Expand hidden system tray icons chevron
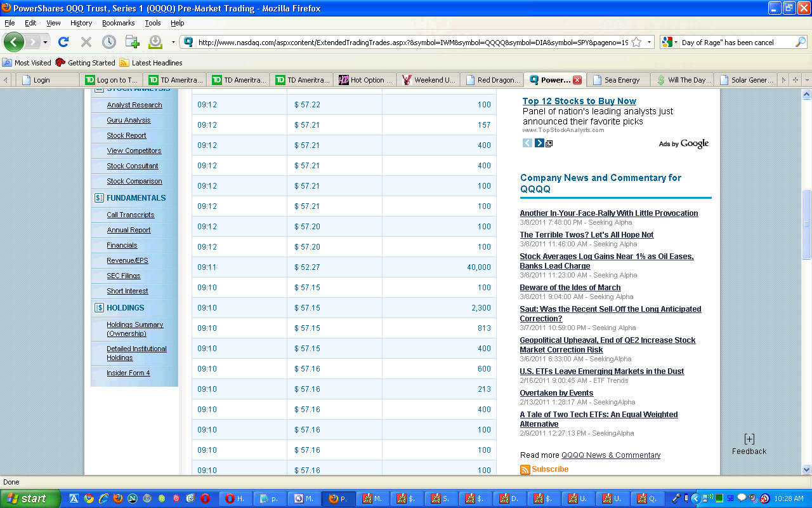Screen dimensions: 812x508 [696, 498]
